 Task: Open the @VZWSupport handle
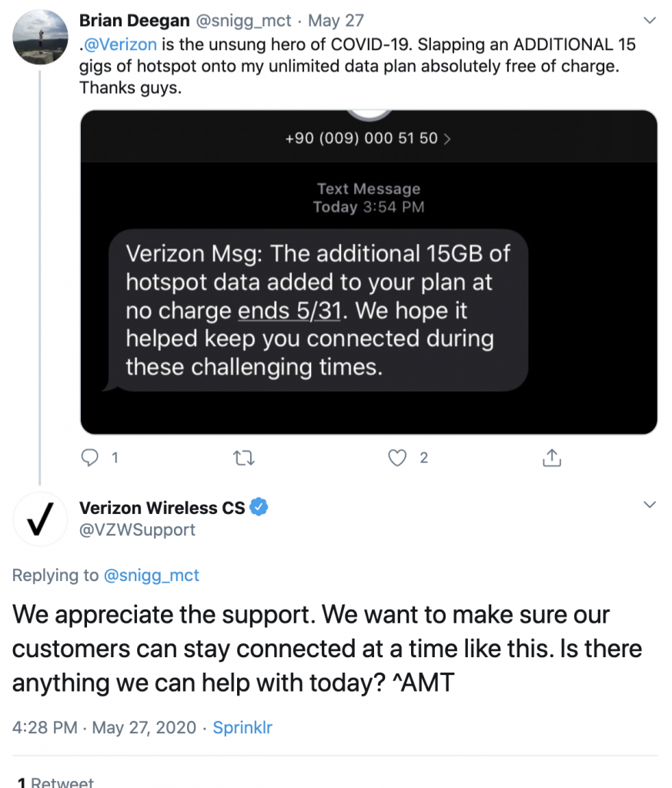137,529
